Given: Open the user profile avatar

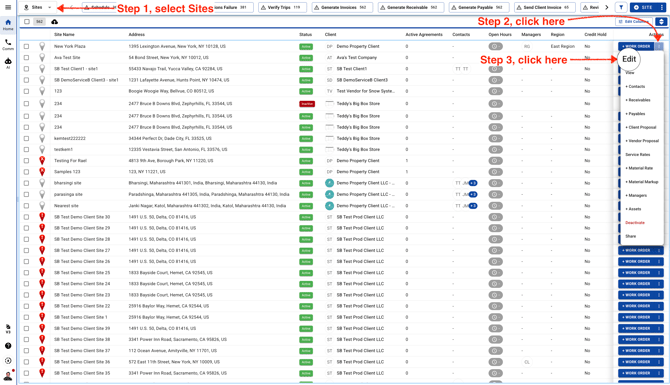Looking at the screenshot, I should [x=8, y=376].
